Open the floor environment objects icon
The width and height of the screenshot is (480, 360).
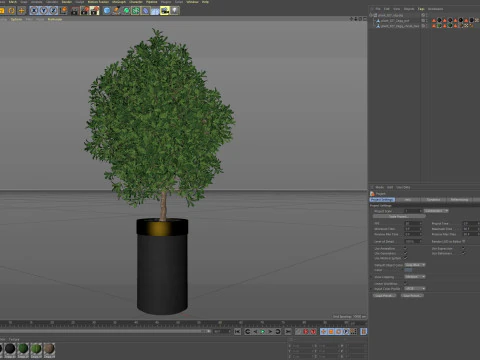[155, 11]
